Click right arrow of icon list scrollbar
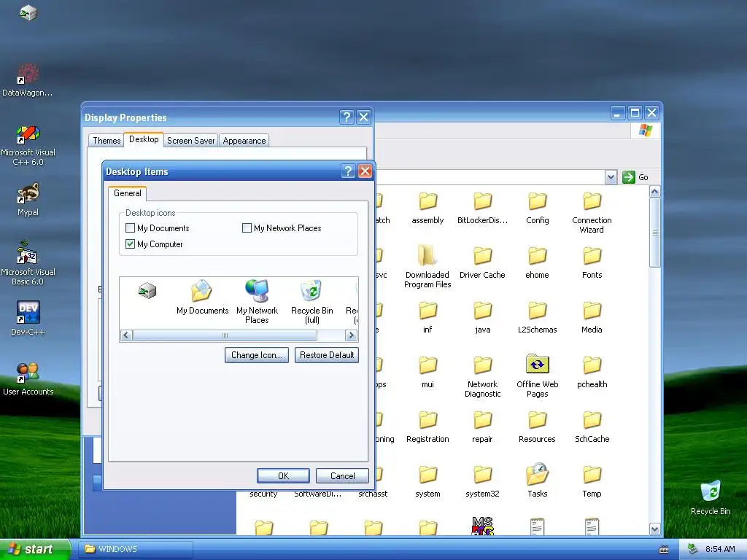Screen dimensions: 747x560 (351, 335)
